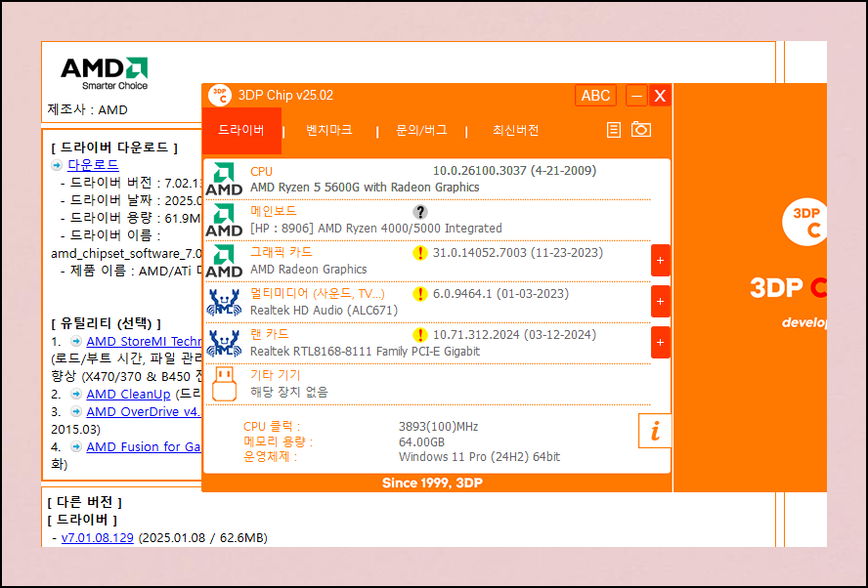Open the AMD Fusion for Gaming link
Screen dimensions: 868x588
[x=144, y=447]
